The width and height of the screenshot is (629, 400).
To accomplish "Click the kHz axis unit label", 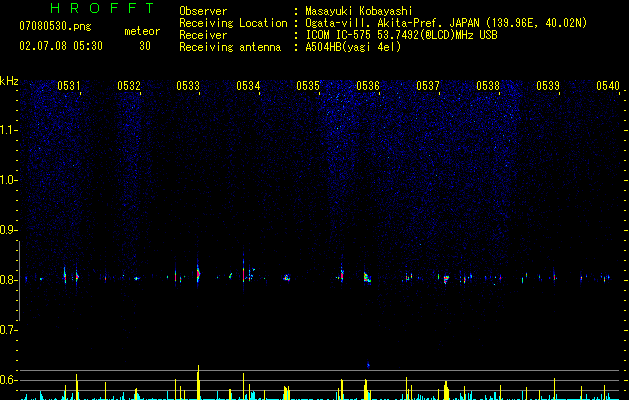I will tap(9, 81).
